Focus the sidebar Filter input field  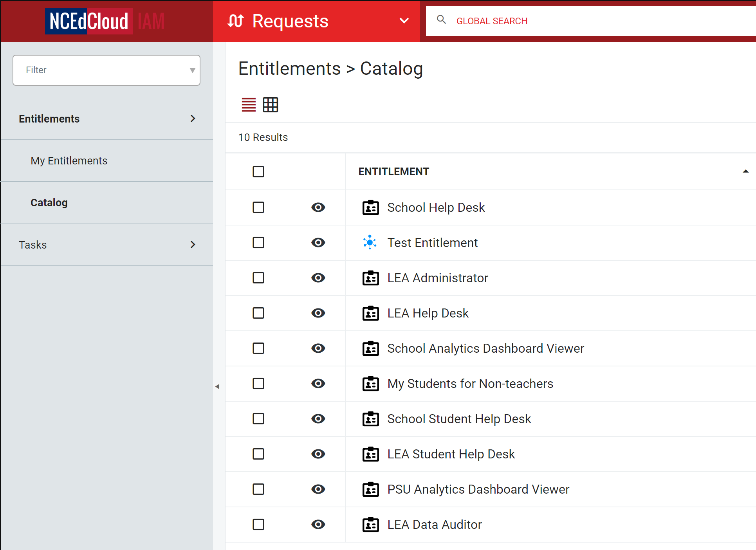click(x=106, y=70)
